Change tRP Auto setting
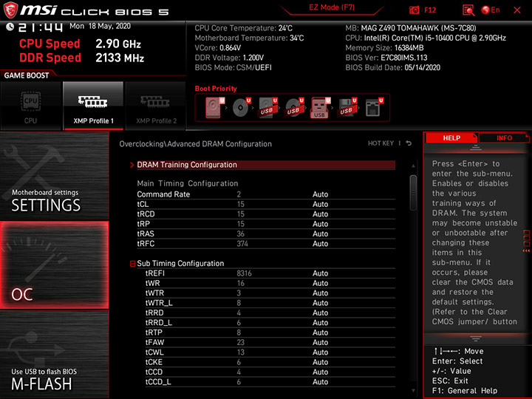532x399 pixels. pos(320,224)
